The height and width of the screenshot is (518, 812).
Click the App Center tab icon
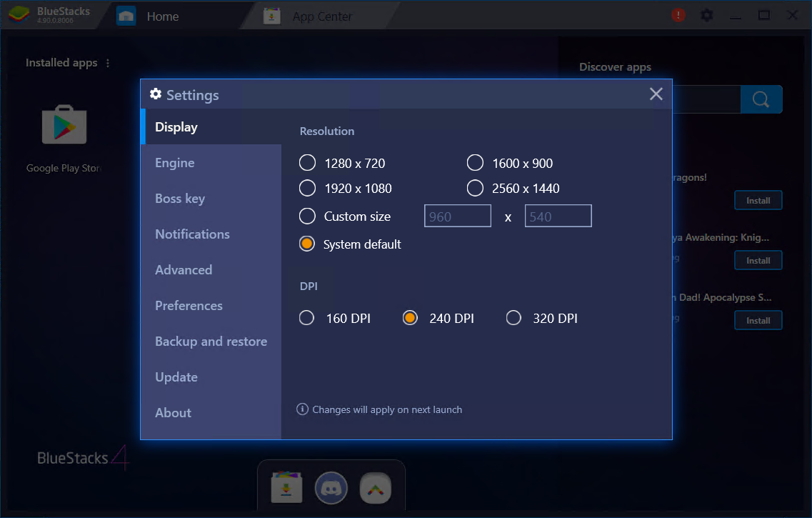272,16
